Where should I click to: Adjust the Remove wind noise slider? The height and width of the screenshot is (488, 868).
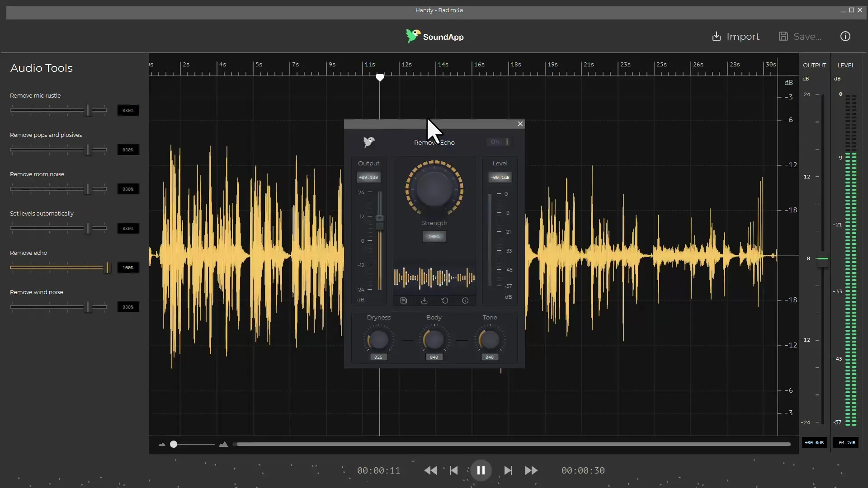coord(59,307)
